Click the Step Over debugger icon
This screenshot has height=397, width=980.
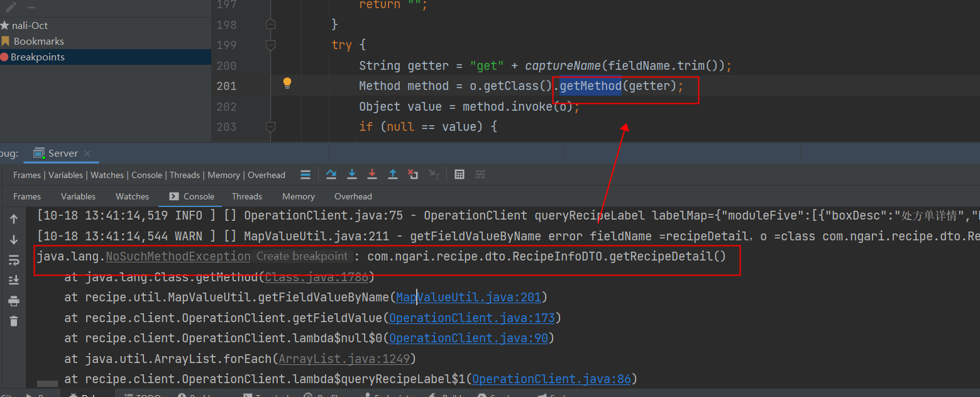coord(331,175)
